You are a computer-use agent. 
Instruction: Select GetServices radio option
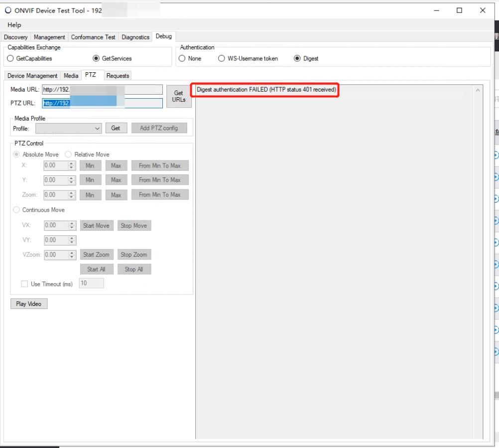coord(113,59)
